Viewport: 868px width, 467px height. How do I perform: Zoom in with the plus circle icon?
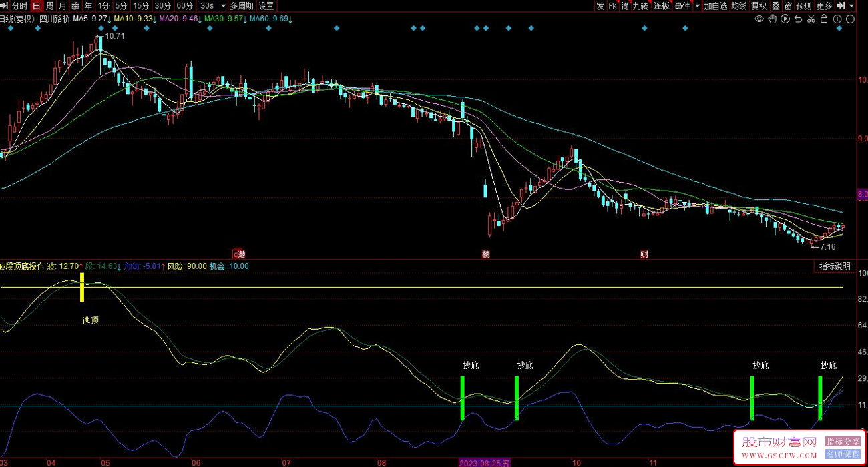click(837, 19)
